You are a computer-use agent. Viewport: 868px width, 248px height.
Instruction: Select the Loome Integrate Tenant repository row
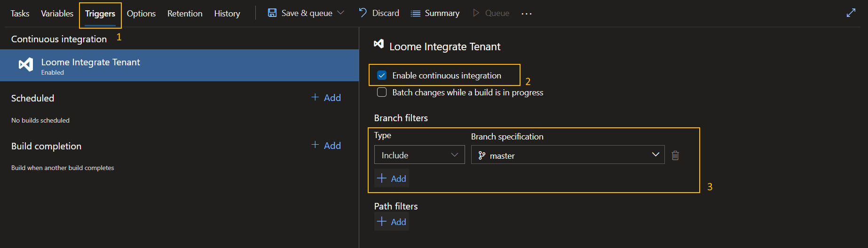[x=179, y=65]
